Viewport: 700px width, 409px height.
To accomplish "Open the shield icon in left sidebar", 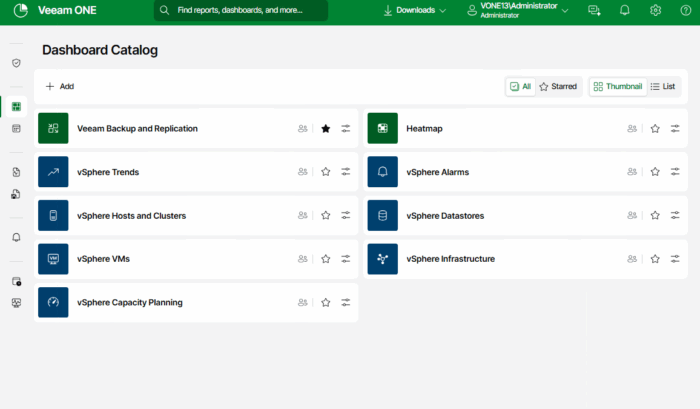I will click(17, 63).
